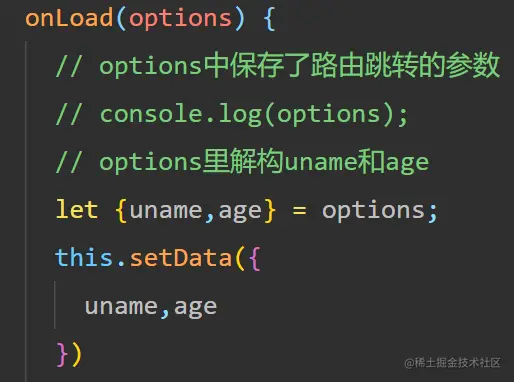Click age inside the destructuring braces
This screenshot has width=514, height=382.
pyautogui.click(x=240, y=213)
